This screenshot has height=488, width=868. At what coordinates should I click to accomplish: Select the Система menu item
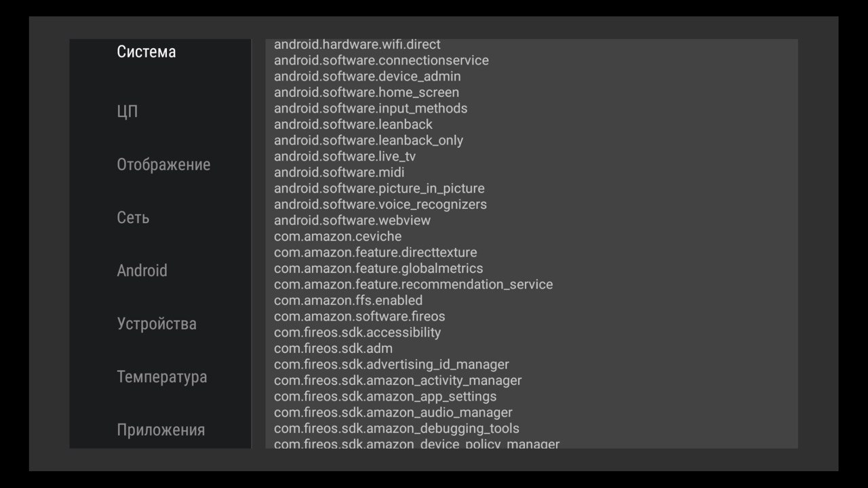point(146,52)
